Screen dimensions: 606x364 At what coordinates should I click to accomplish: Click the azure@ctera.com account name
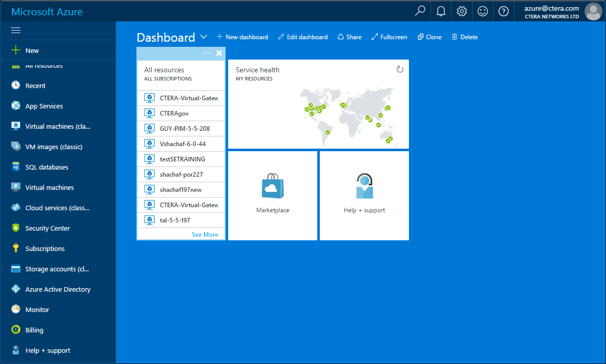click(x=552, y=8)
